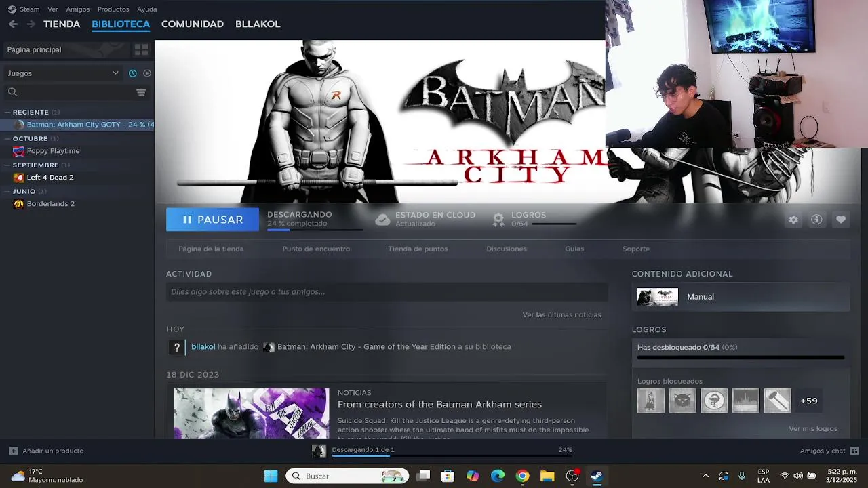
Task: Open the Ver menu
Action: point(52,9)
